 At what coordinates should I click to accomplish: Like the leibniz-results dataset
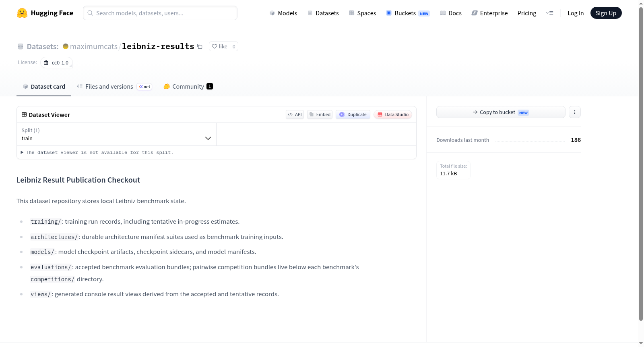(x=220, y=46)
